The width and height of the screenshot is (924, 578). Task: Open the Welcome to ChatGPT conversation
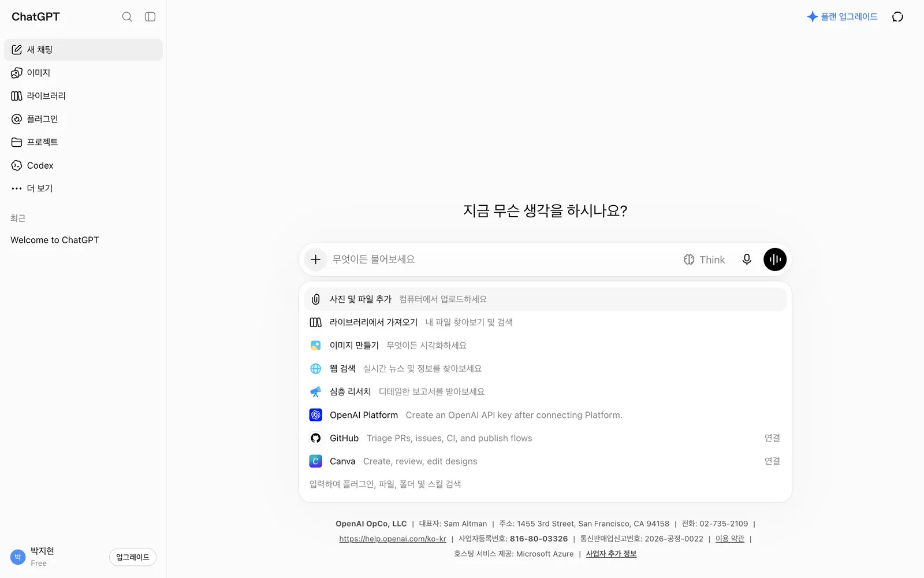click(83, 240)
